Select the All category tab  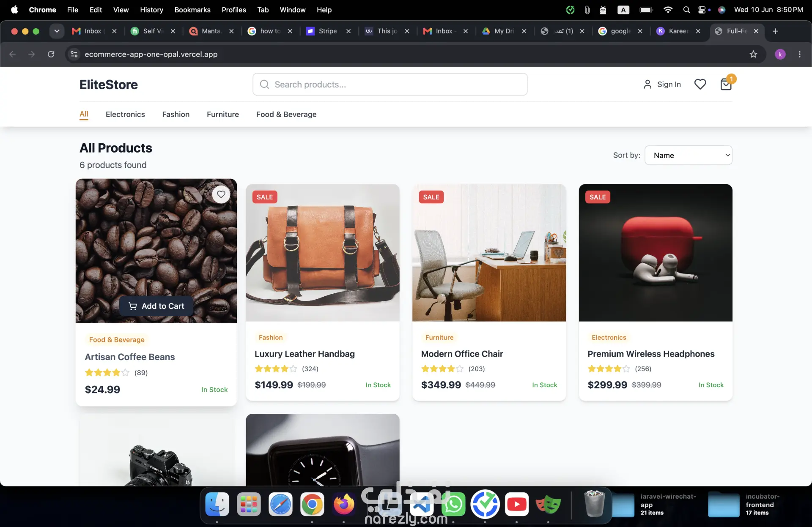click(84, 114)
